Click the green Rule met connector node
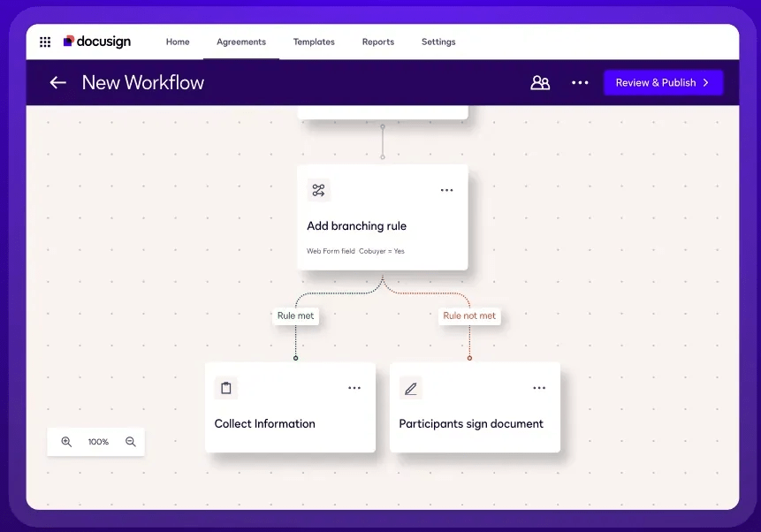 (295, 358)
